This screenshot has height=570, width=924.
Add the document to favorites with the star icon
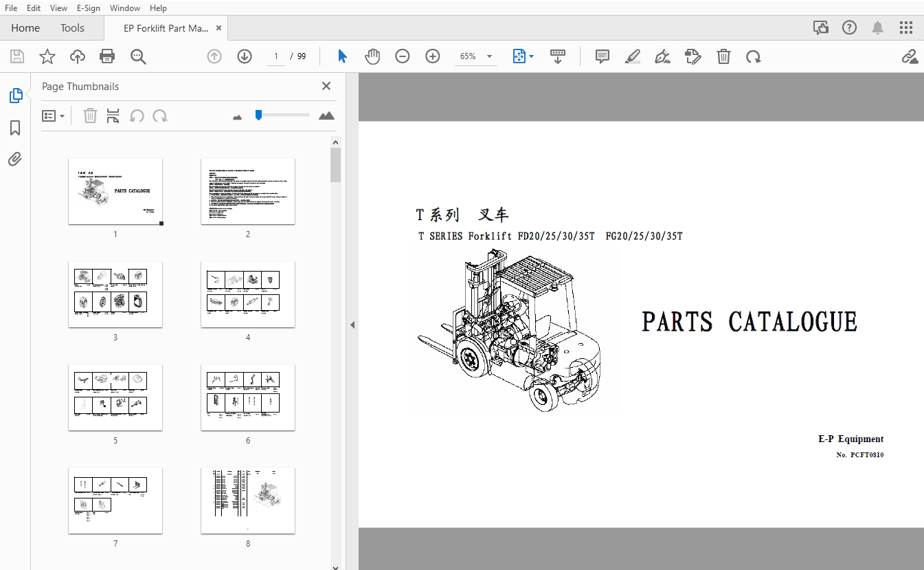pos(47,56)
